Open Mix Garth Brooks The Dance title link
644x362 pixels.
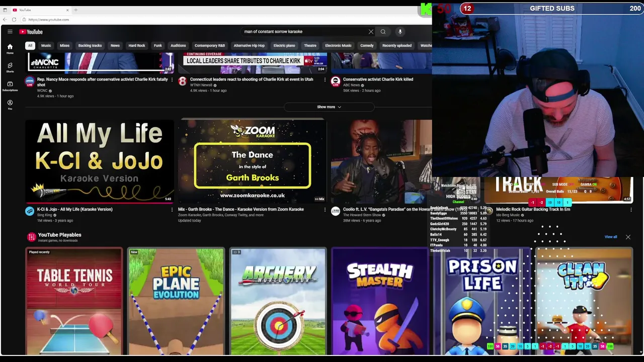point(240,209)
